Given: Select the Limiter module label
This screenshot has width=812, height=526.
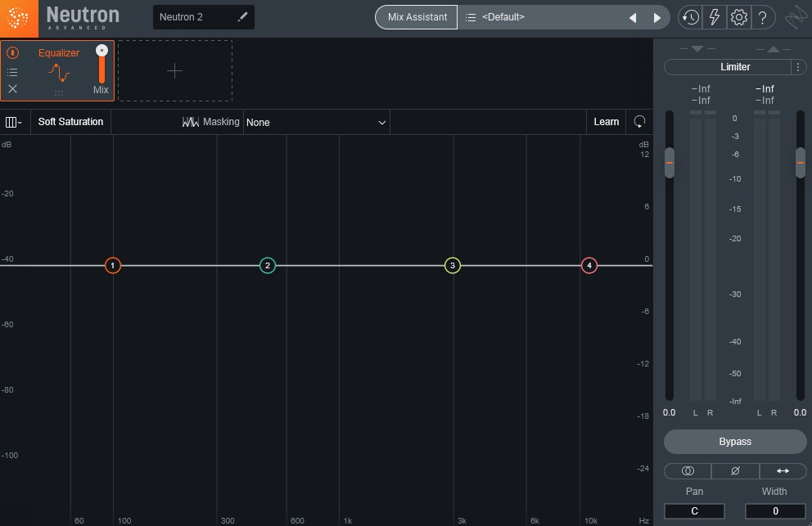Looking at the screenshot, I should tap(734, 66).
